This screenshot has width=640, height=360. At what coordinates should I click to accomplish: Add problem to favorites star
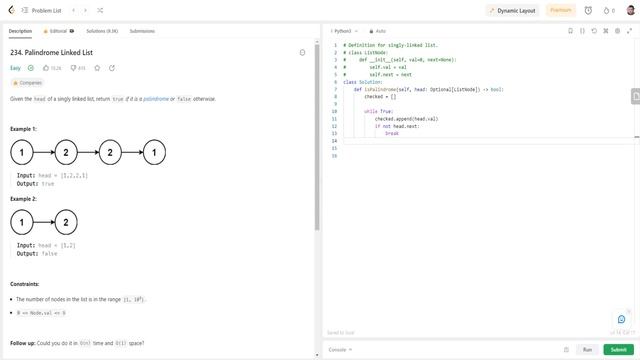coord(97,68)
